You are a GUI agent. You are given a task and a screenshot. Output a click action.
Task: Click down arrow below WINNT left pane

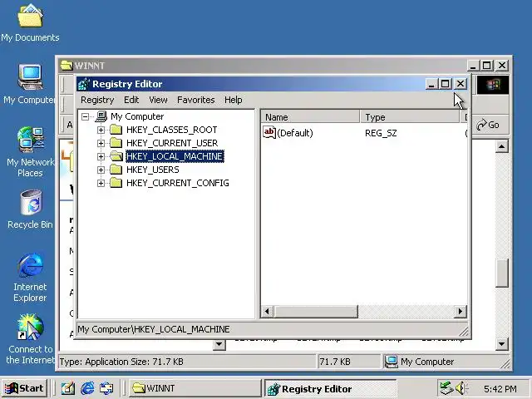point(219,344)
